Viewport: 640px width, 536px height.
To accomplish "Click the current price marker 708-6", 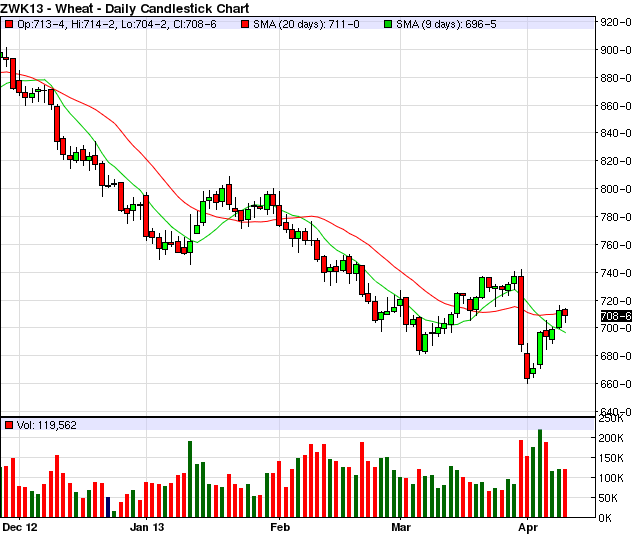I will [616, 316].
